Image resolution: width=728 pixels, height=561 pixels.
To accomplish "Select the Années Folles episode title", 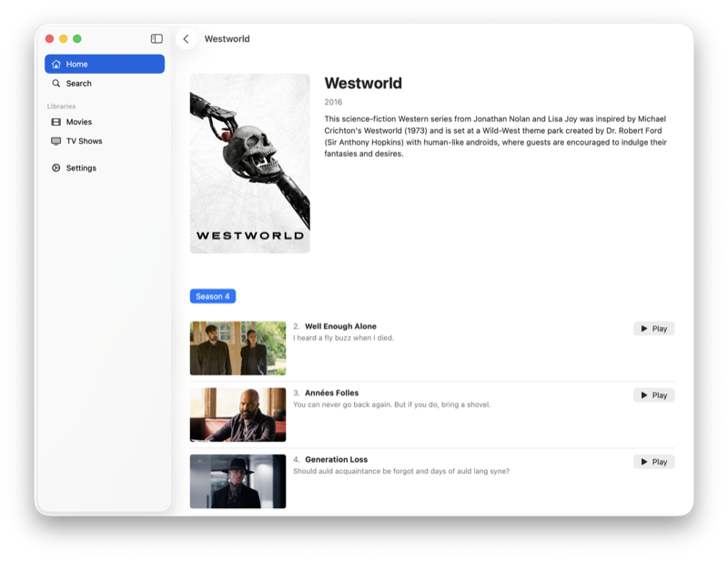I will point(331,393).
